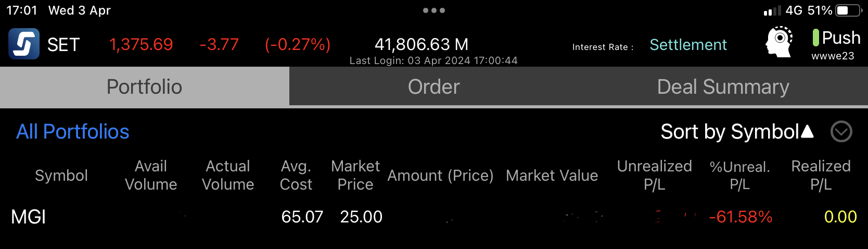
Task: Open the Settlement link
Action: pyautogui.click(x=688, y=45)
